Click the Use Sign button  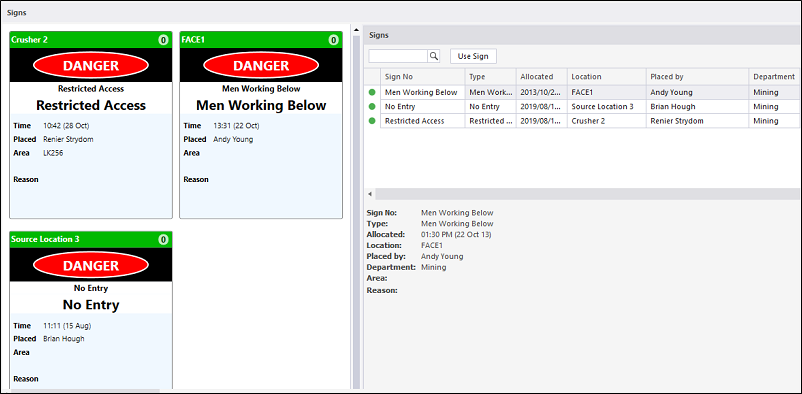coord(473,56)
